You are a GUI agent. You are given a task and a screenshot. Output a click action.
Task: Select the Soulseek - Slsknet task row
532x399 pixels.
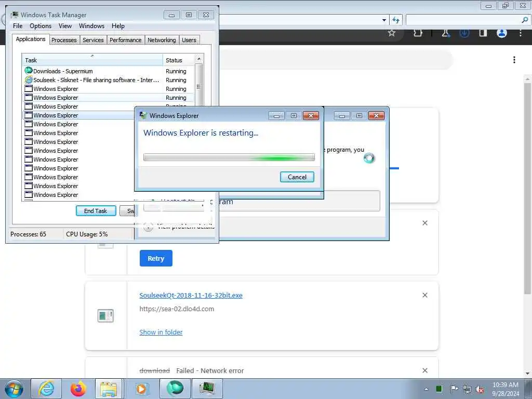109,80
